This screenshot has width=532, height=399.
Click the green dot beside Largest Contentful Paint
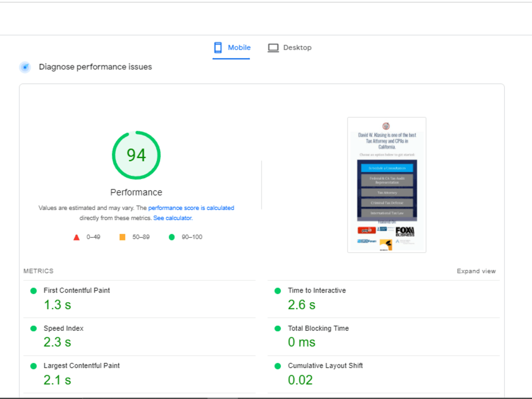(x=34, y=366)
